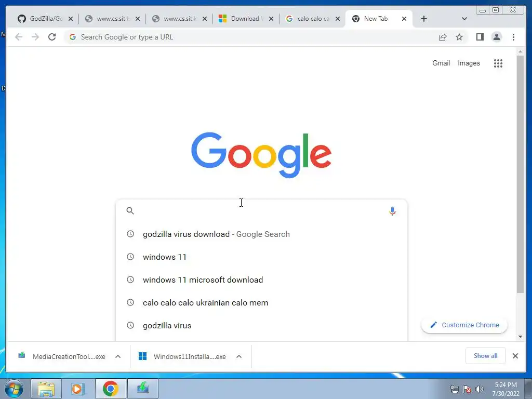532x399 pixels.
Task: Open Google Images link
Action: pos(469,63)
